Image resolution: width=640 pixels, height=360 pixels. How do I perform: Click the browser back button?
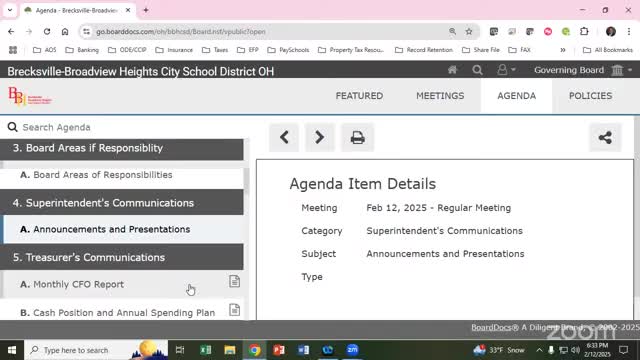pyautogui.click(x=11, y=31)
